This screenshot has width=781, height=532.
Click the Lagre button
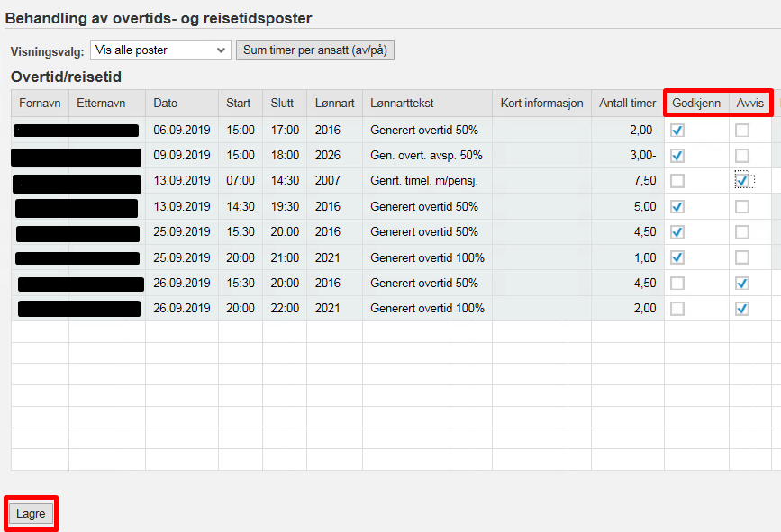[31, 514]
